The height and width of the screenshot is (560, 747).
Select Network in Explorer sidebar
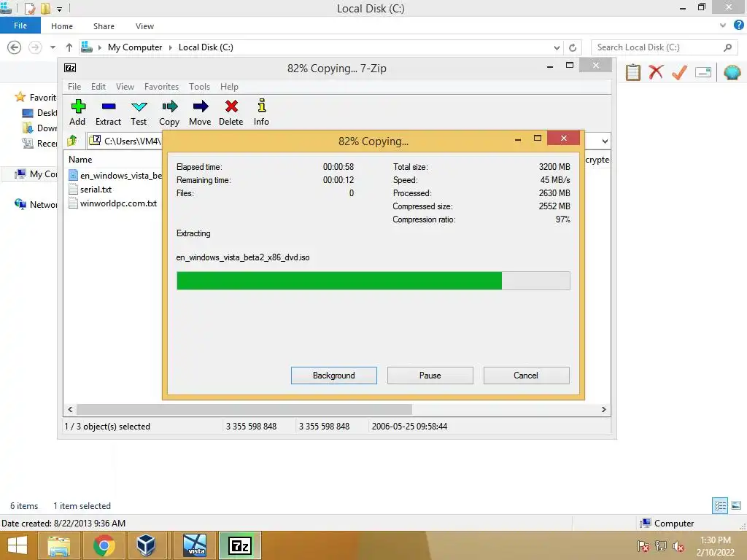tap(35, 204)
